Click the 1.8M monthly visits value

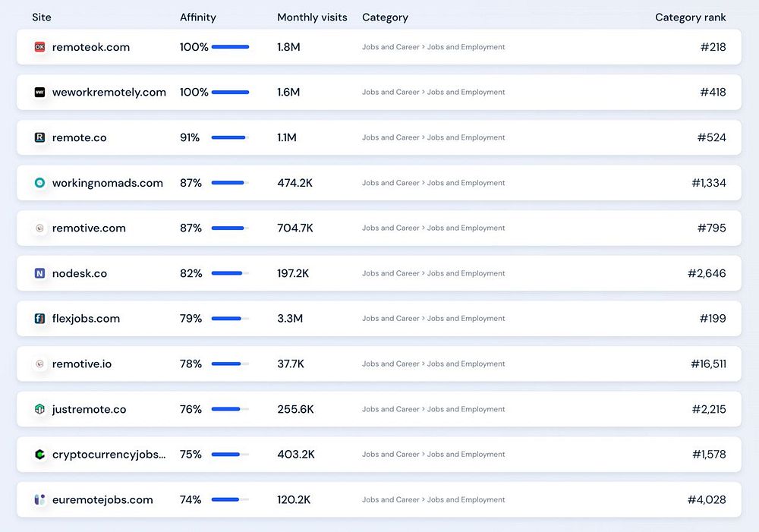point(288,47)
